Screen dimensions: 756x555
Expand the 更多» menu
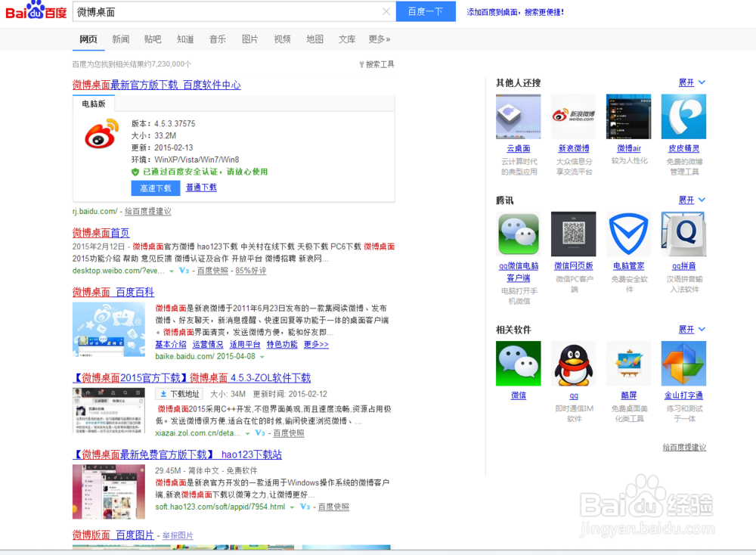click(x=379, y=39)
